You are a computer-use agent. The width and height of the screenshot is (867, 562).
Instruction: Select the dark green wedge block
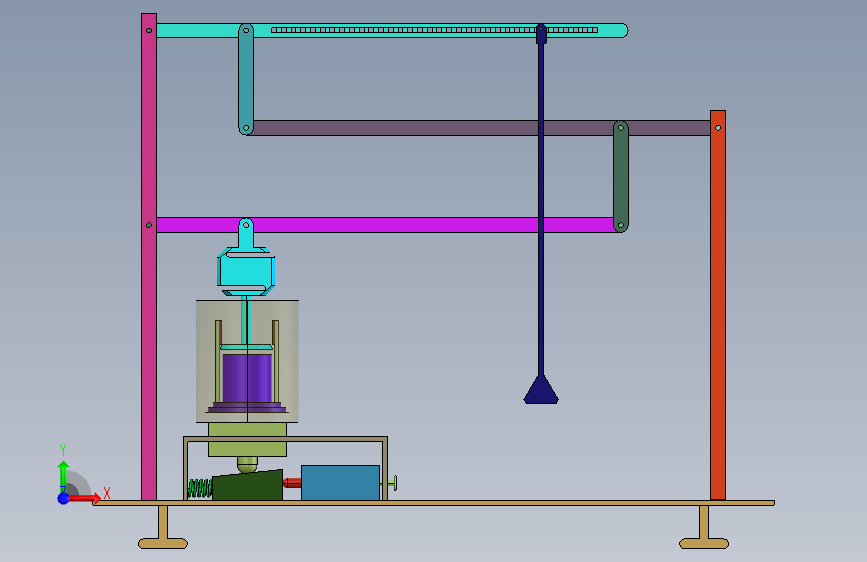pos(247,486)
